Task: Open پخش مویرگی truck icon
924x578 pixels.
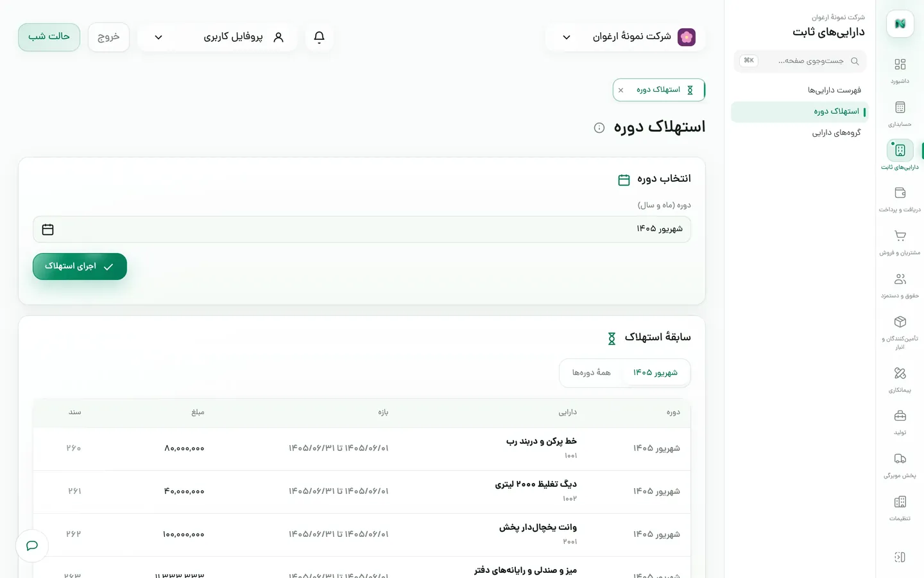Action: point(900,459)
